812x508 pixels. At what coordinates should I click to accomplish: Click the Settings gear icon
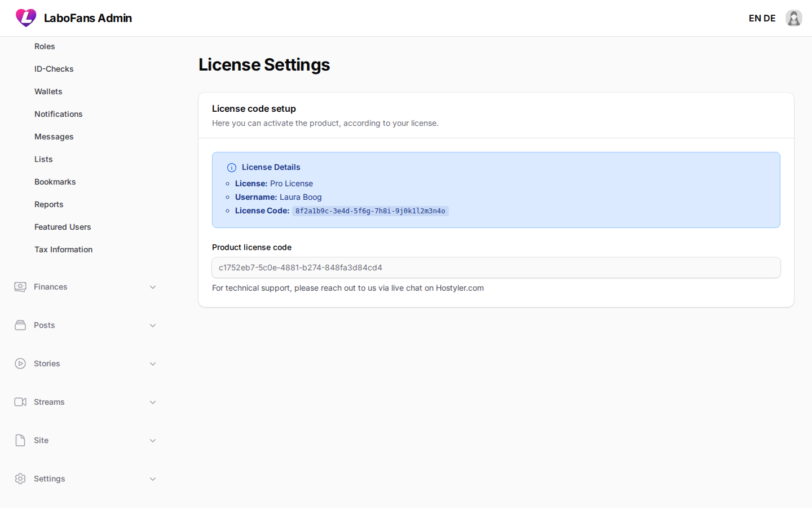point(20,479)
